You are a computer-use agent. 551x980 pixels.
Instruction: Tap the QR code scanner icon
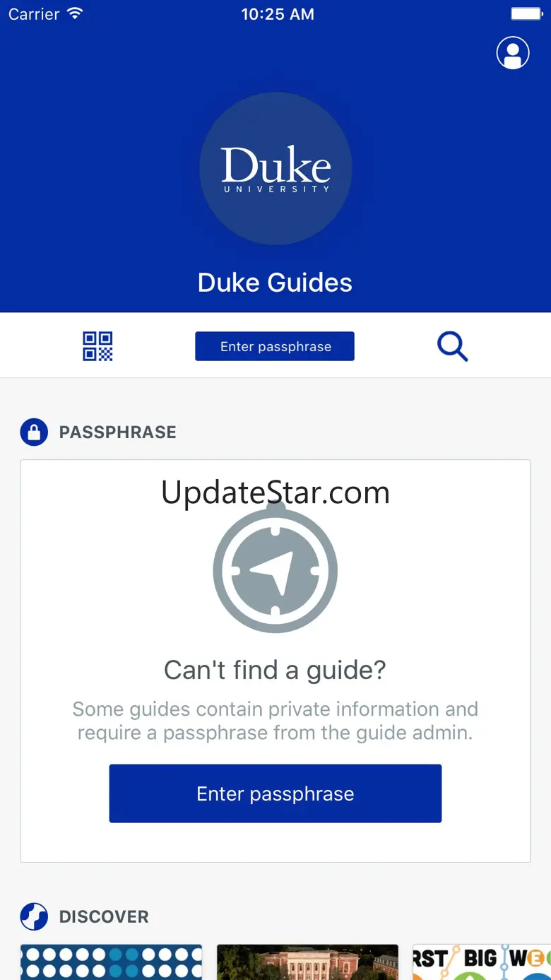click(x=97, y=346)
